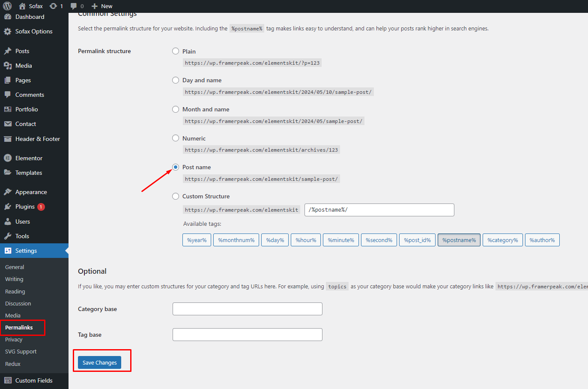Click the Tools wrench icon
Image resolution: width=588 pixels, height=389 pixels.
(8, 236)
